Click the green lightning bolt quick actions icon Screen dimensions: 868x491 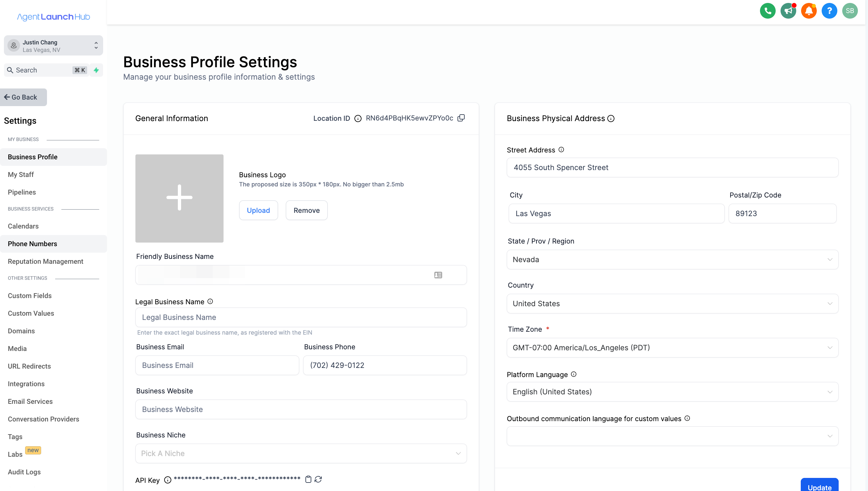(x=96, y=70)
